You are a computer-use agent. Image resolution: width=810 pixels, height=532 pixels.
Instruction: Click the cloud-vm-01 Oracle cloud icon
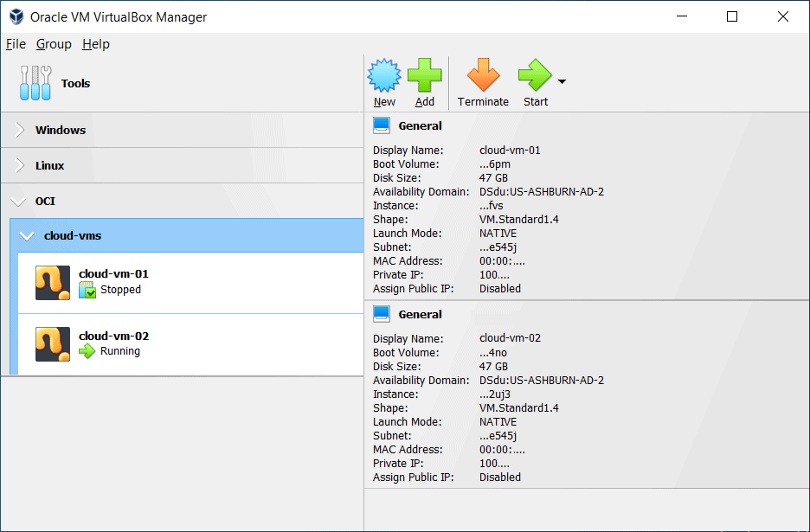tap(53, 283)
